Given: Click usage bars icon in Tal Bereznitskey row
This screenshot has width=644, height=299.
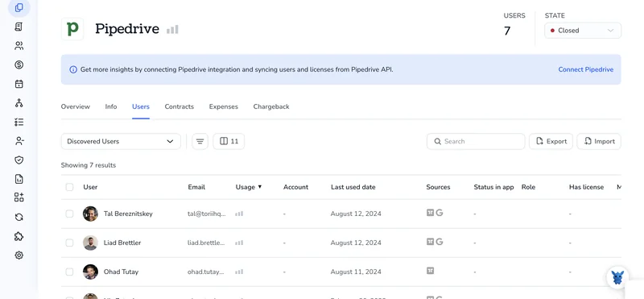Looking at the screenshot, I should 239,214.
